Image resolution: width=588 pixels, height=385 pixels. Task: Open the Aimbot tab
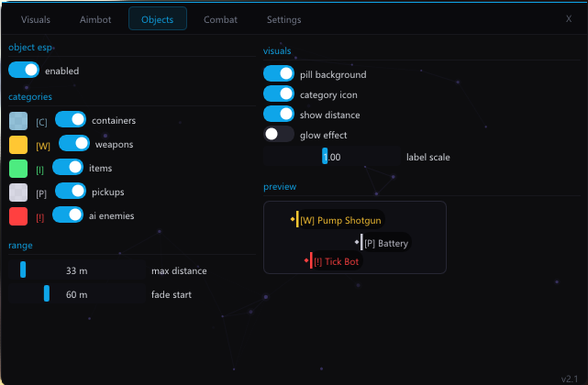click(x=95, y=19)
